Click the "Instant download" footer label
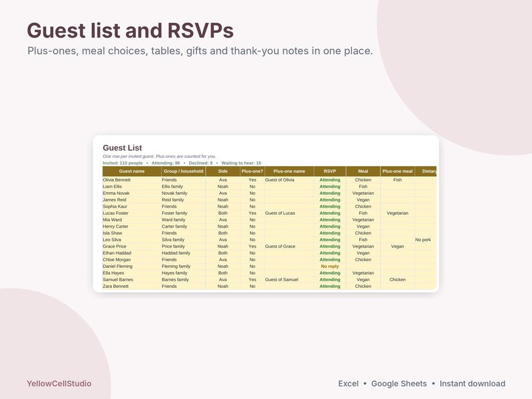Screen dimensions: 532x399 (472, 384)
